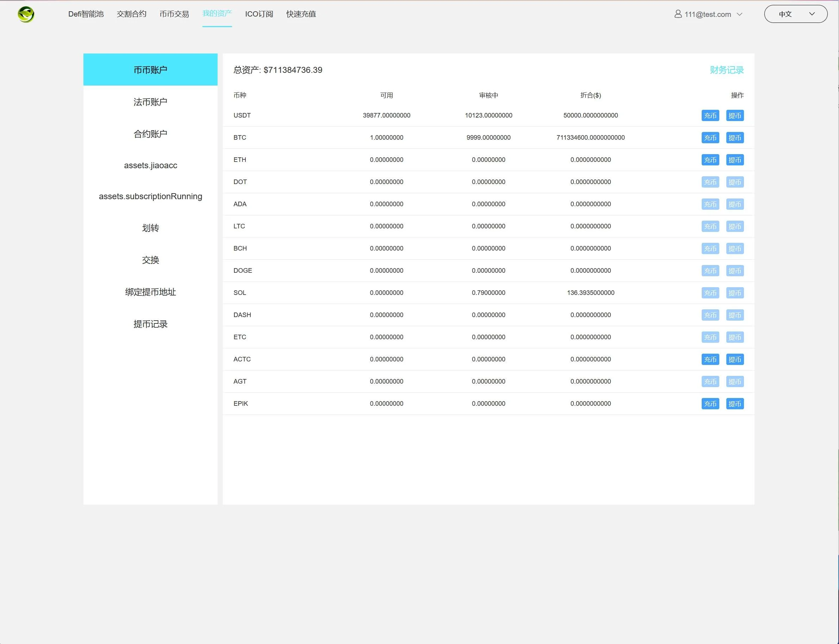Open 财务记录 financial records link
This screenshot has height=644, width=839.
[726, 70]
